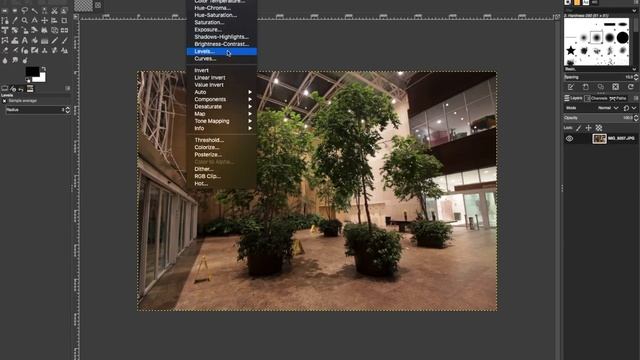The width and height of the screenshot is (640, 360).
Task: Expand the Info submenu
Action: [222, 128]
